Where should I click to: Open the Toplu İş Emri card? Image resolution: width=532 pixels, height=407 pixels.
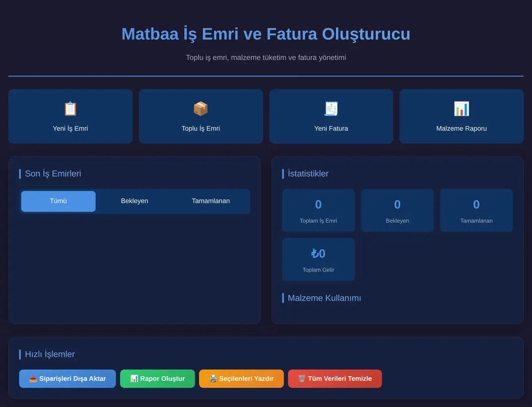click(201, 116)
